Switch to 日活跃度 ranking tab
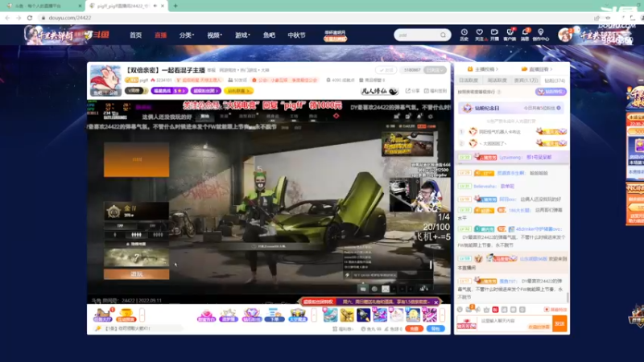The image size is (644, 362). [x=469, y=80]
